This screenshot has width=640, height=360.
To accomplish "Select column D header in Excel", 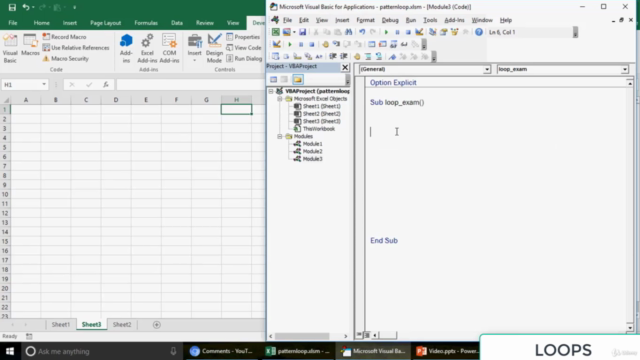I will pyautogui.click(x=116, y=100).
